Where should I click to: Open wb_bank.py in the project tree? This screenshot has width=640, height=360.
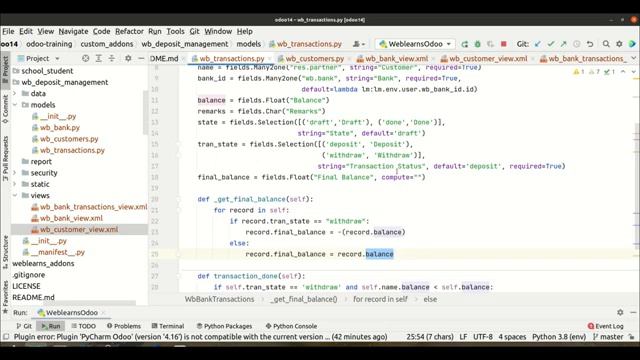[60, 128]
